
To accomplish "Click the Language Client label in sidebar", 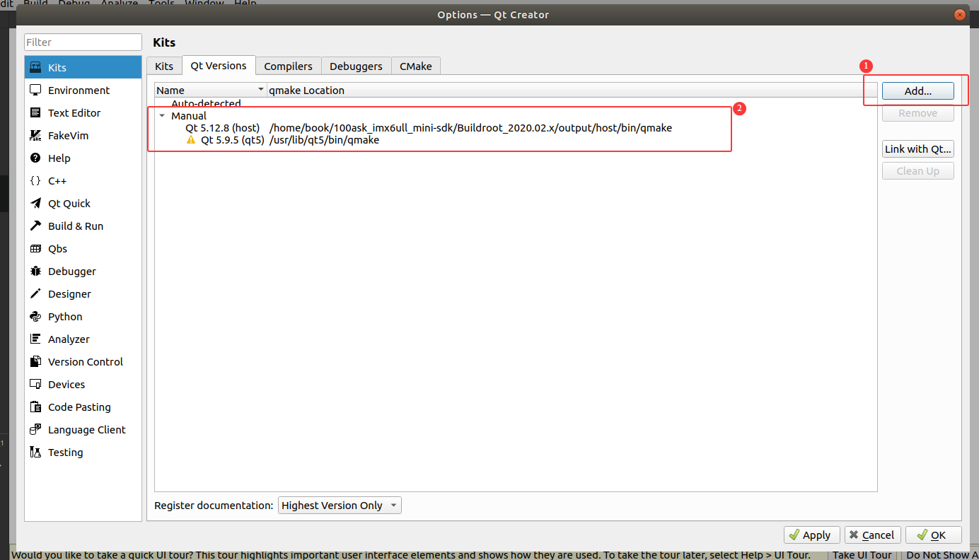I will [87, 430].
